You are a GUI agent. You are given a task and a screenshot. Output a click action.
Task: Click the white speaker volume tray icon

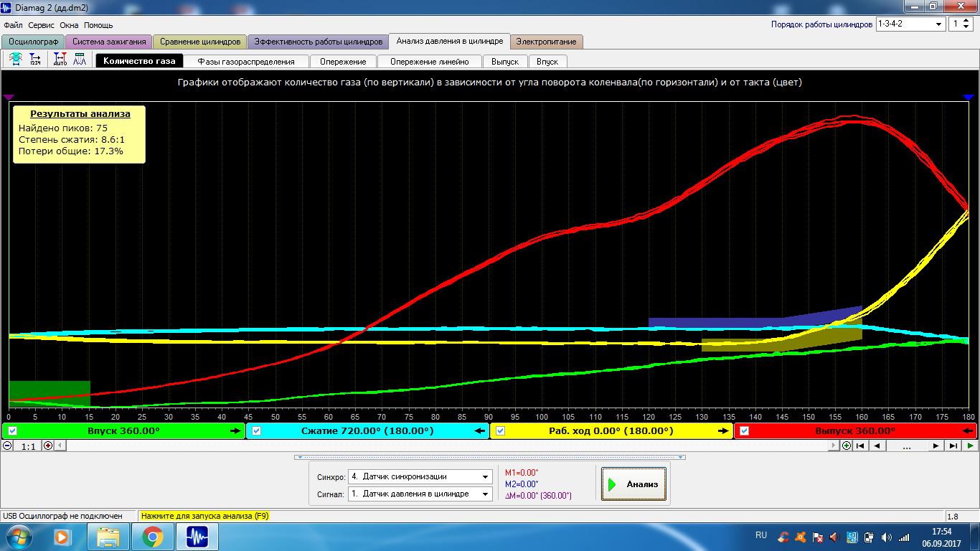[x=887, y=537]
